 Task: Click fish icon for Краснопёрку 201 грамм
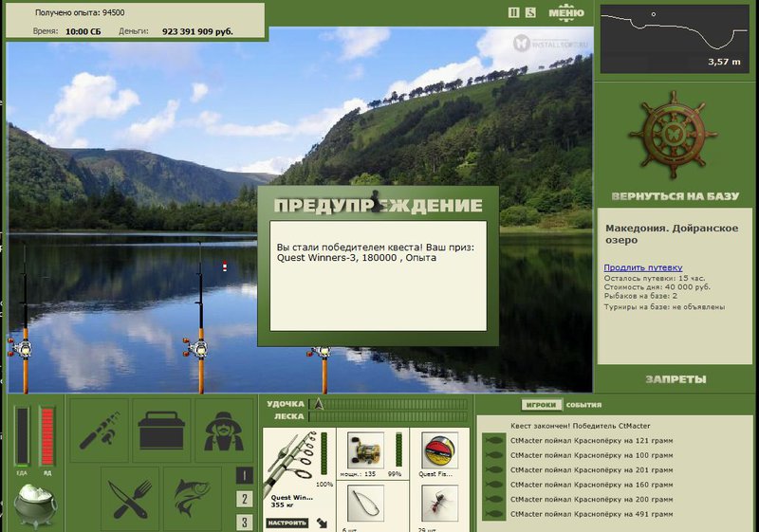click(x=493, y=470)
